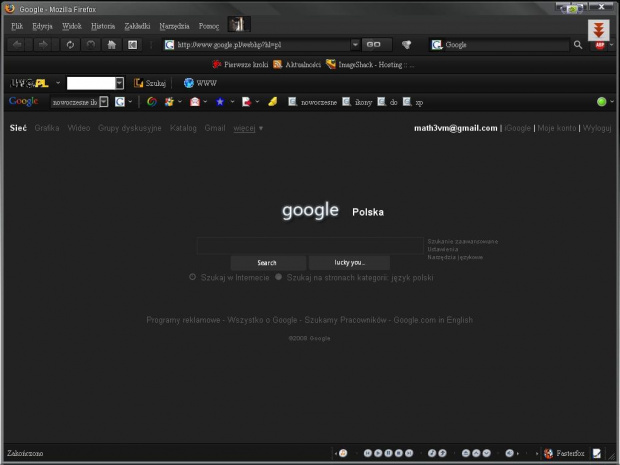Click the volume speaker icon in status bar
This screenshot has height=465, width=620.
click(509, 453)
